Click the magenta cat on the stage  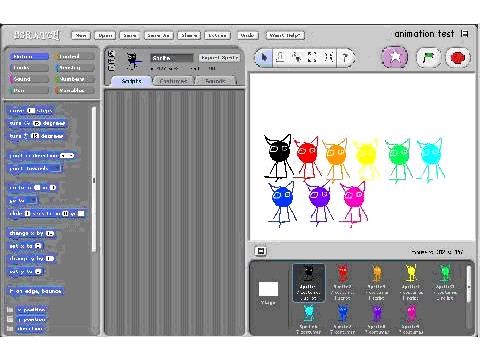[354, 203]
